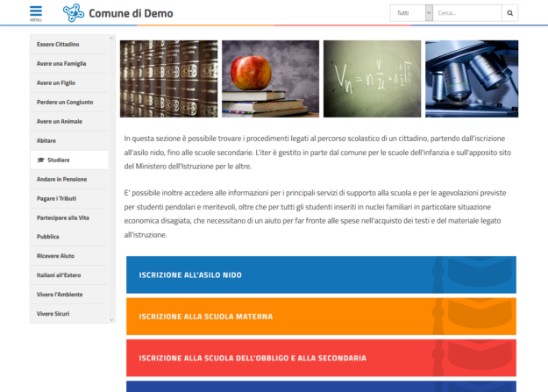Viewport: 548px width, 392px height.
Task: Click the microscope image thumbnail
Action: (471, 79)
